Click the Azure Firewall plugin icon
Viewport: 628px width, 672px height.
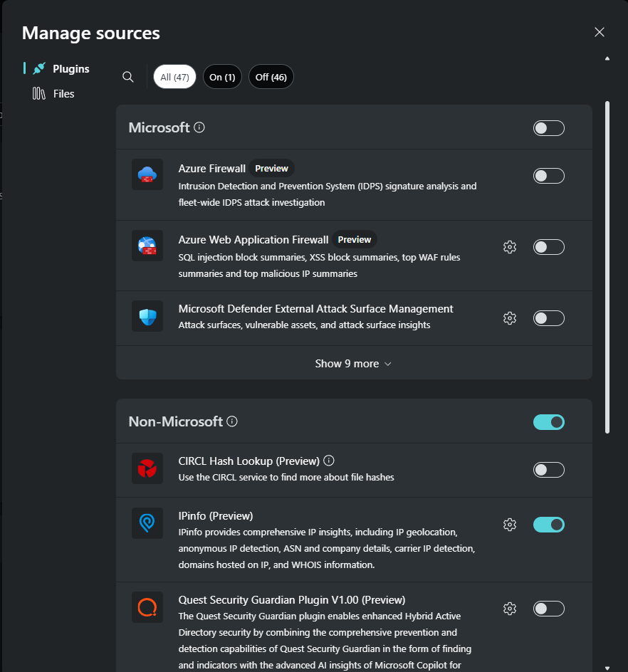147,174
